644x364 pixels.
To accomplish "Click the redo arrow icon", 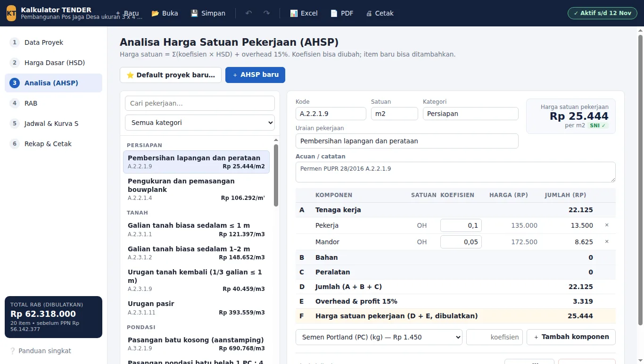I will [267, 13].
